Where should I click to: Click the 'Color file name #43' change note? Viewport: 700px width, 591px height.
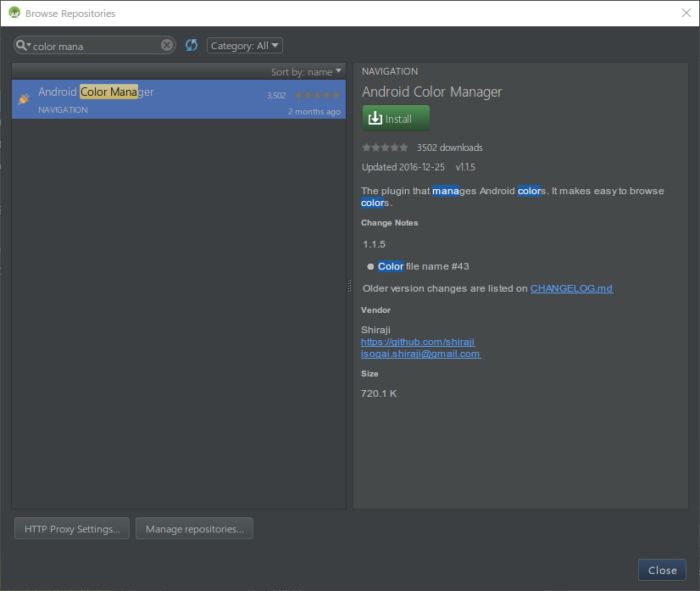pos(423,266)
